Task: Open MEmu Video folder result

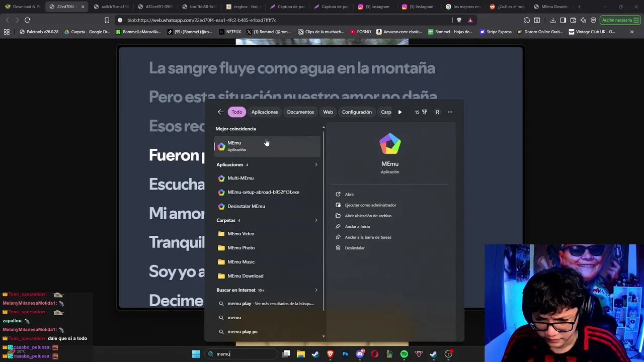Action: (x=267, y=234)
